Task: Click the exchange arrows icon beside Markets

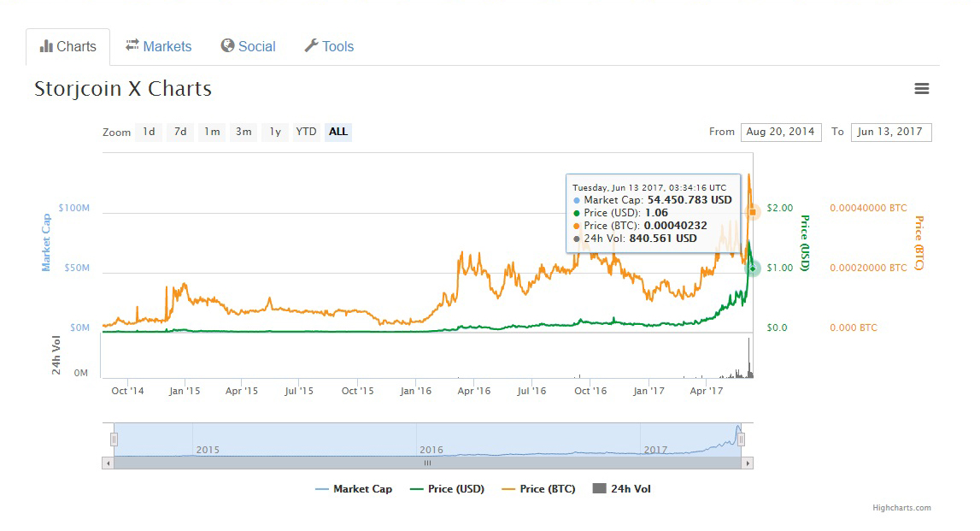Action: [x=132, y=45]
